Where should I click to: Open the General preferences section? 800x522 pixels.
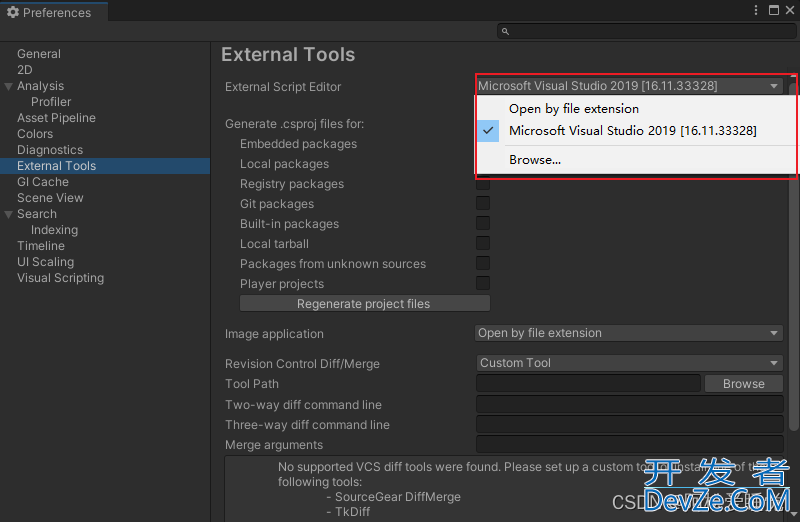(x=39, y=54)
